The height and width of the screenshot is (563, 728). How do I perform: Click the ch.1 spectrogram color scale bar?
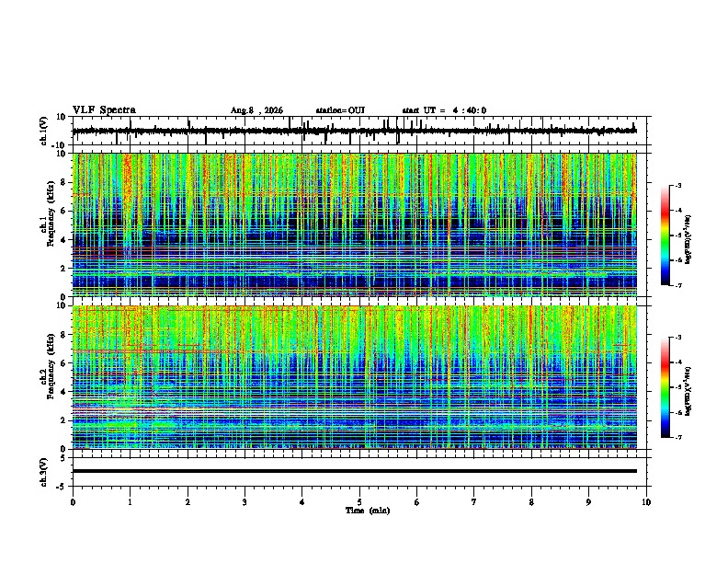665,236
